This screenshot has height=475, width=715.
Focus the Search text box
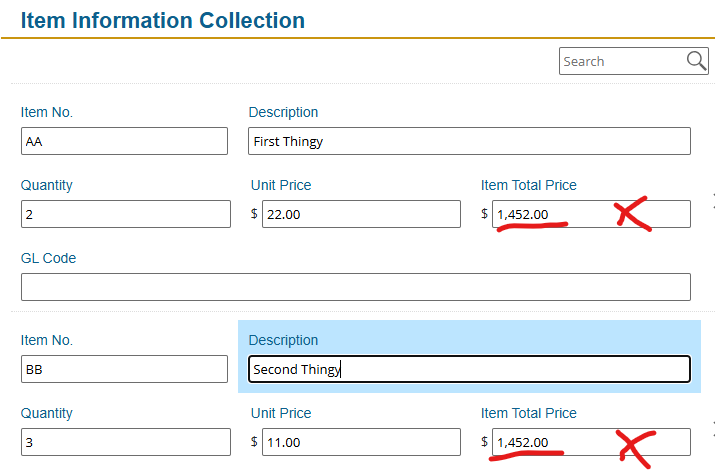pyautogui.click(x=622, y=61)
